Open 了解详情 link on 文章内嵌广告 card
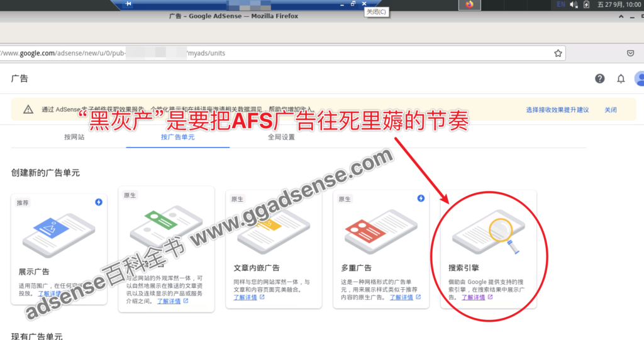Viewport: 644px width, 340px height. [x=245, y=297]
